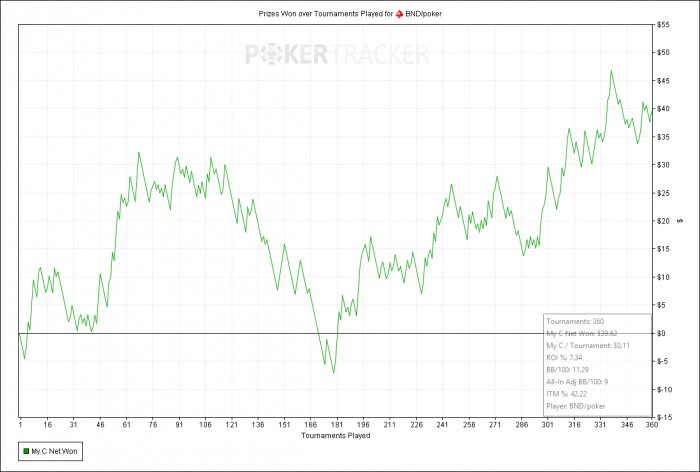Click the x-axis tick label 61
Image resolution: width=700 pixels, height=472 pixels.
[126, 425]
